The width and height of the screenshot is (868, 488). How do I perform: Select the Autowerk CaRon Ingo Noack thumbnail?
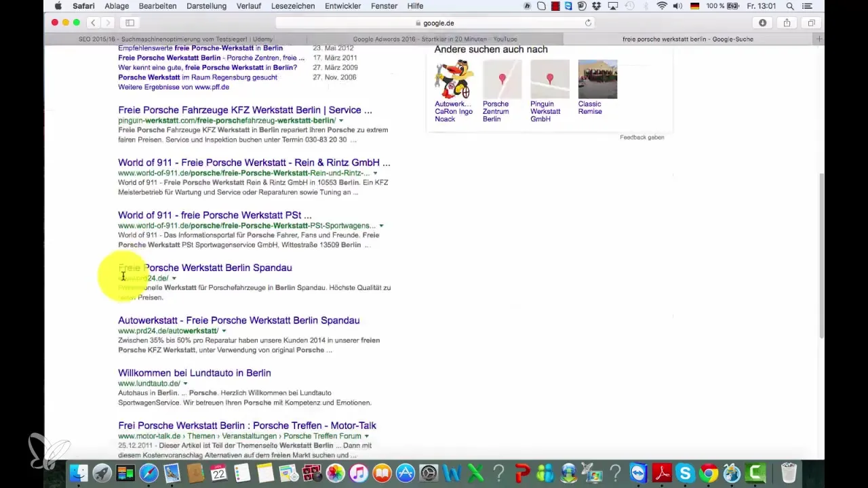[x=454, y=79]
